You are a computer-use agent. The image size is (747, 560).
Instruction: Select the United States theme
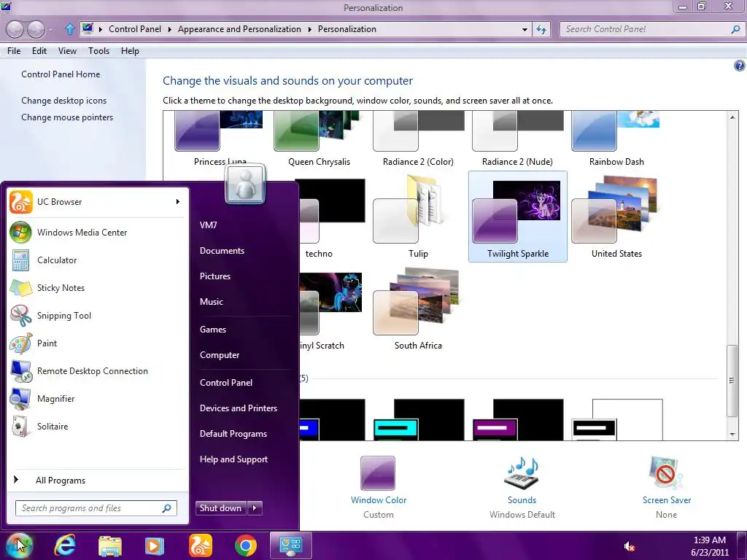pos(616,217)
